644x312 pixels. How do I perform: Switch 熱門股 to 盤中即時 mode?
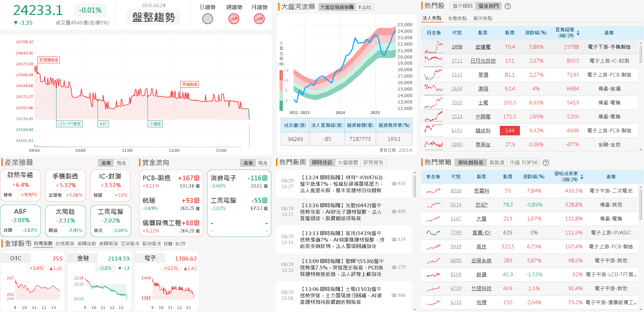point(462,6)
